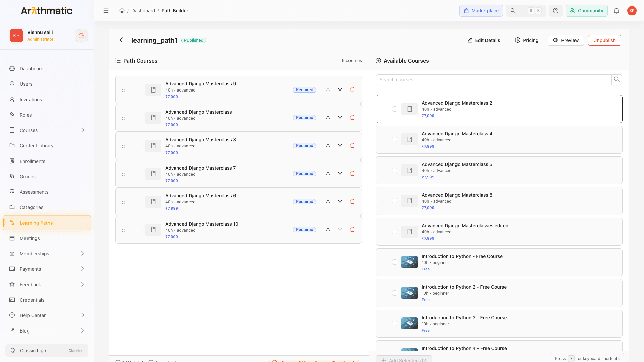The image size is (644, 362).
Task: Delete Advanced Django Masterclass 3 from path
Action: click(352, 145)
